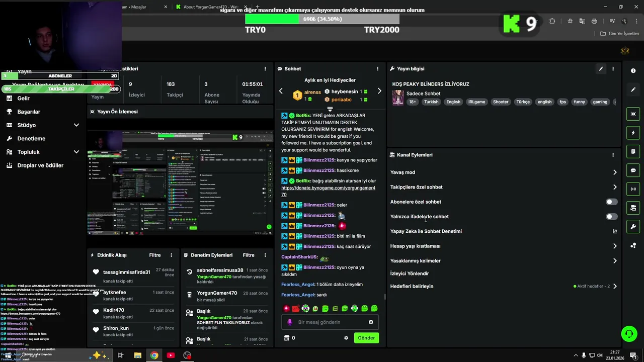Open Takipçilere özel sohbet settings arrow
Image resolution: width=644 pixels, height=362 pixels.
click(615, 187)
